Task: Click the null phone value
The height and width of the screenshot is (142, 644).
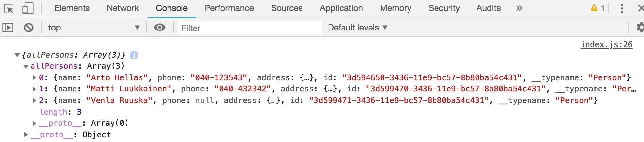Action: 205,101
